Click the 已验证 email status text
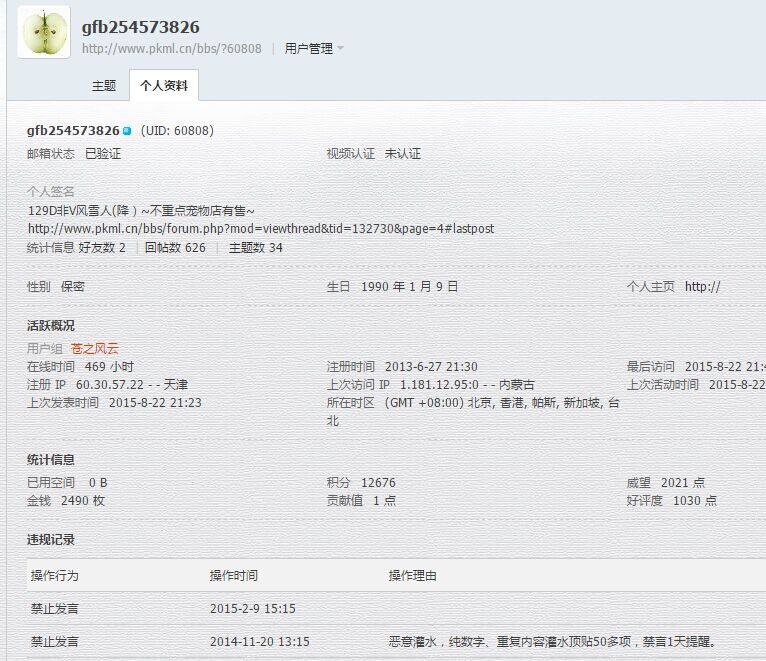766x661 pixels. tap(103, 154)
